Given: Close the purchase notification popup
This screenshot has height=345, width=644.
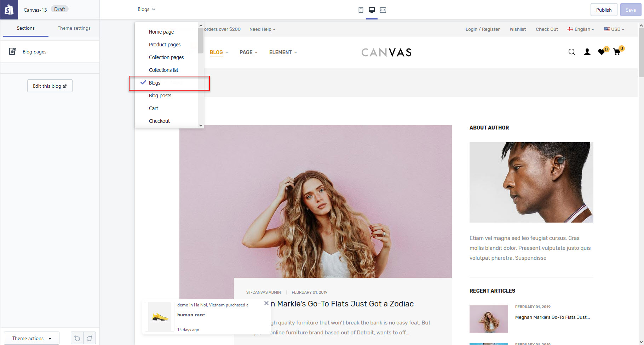Looking at the screenshot, I should [x=266, y=303].
